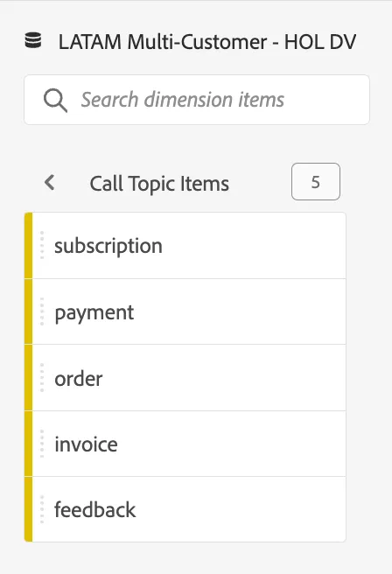Click the item count badge showing 5

point(316,182)
